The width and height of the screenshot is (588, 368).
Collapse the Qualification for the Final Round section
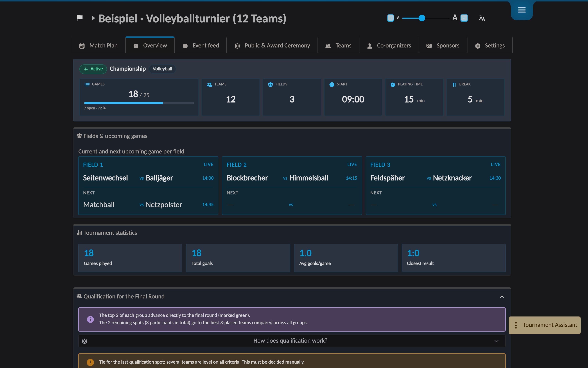[502, 296]
